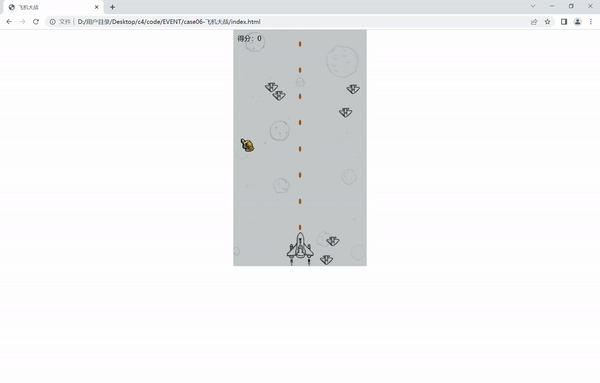Viewport: 600px width, 383px height.
Task: Click the forward navigation arrow
Action: (23, 22)
